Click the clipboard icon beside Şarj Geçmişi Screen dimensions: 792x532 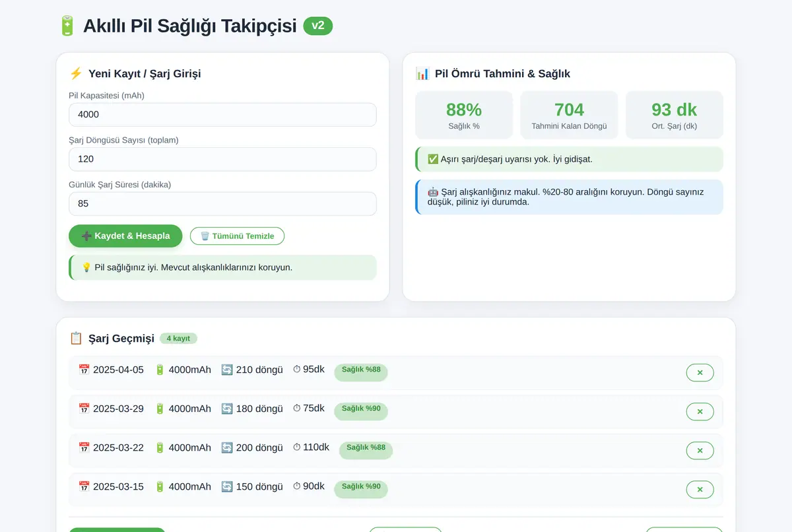pos(76,338)
